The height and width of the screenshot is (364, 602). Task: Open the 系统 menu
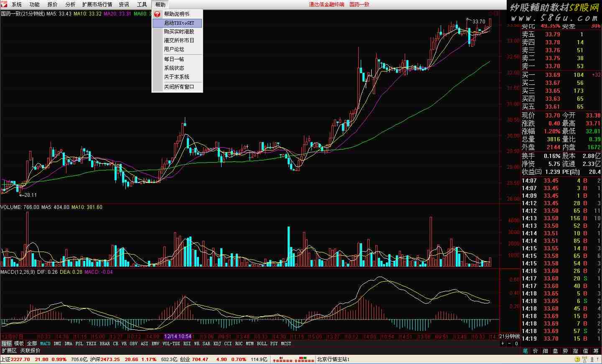pos(16,4)
